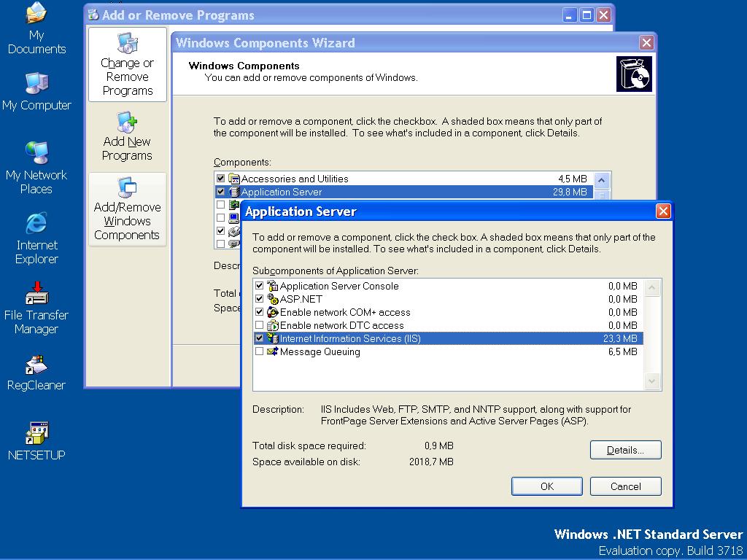Click the Add or Remove Programs title icon
Screen dimensions: 747x560
(94, 15)
